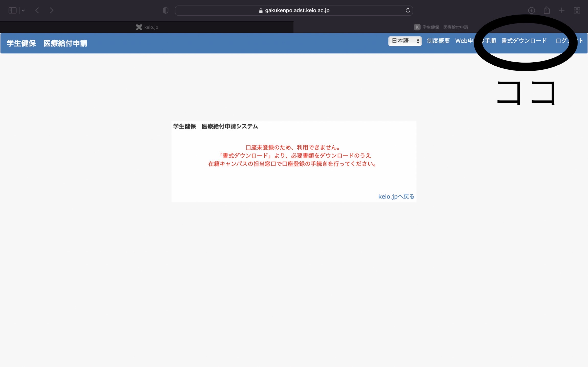Reload the page with the refresh icon
Viewport: 588px width, 367px height.
[408, 10]
